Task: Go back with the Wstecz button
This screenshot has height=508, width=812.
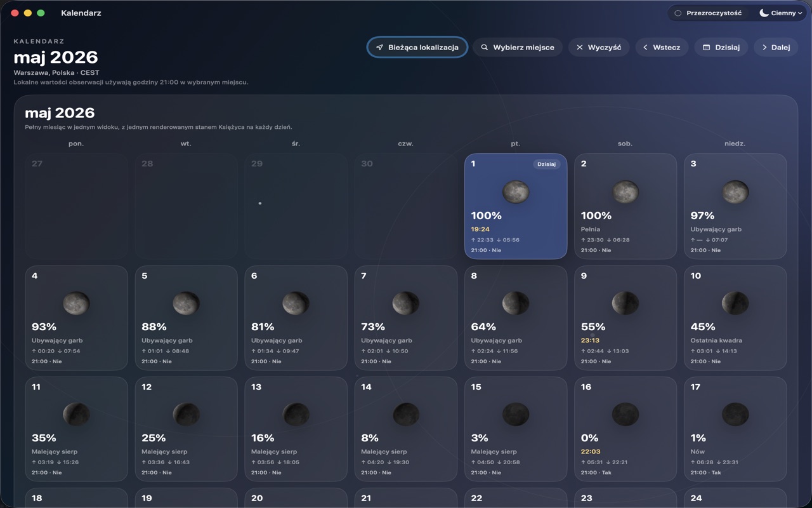Action: click(x=662, y=47)
